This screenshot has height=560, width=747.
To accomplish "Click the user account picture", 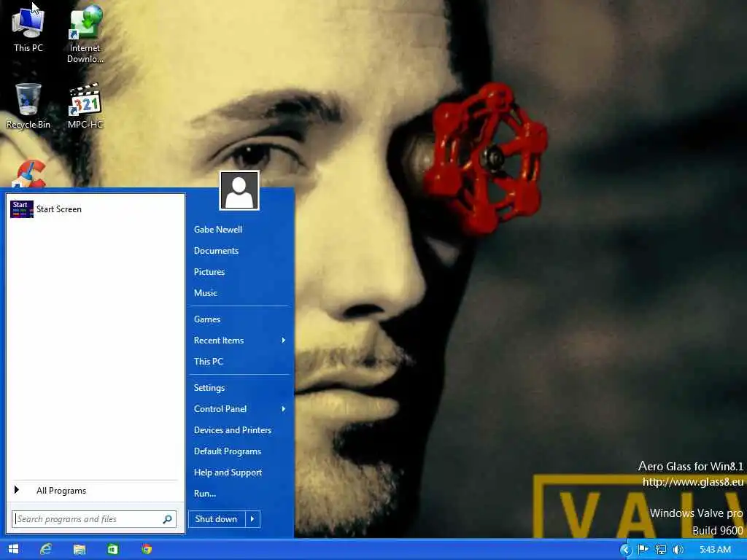I will pos(239,190).
